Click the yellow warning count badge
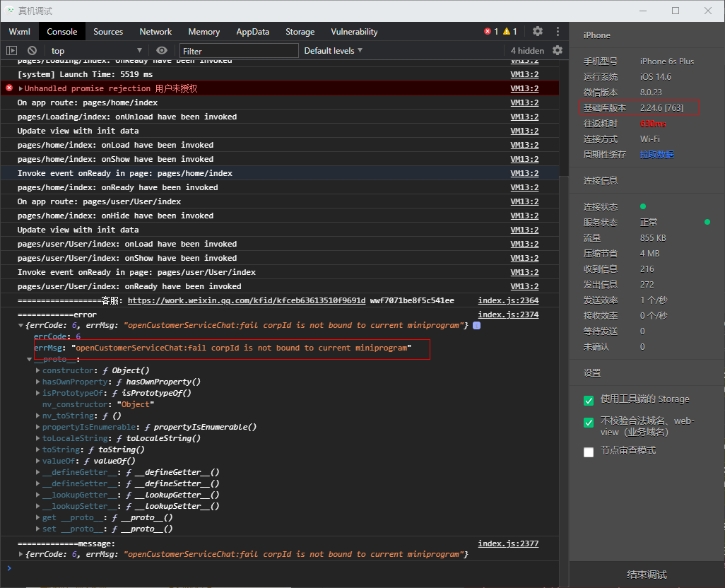This screenshot has height=588, width=725. point(510,31)
